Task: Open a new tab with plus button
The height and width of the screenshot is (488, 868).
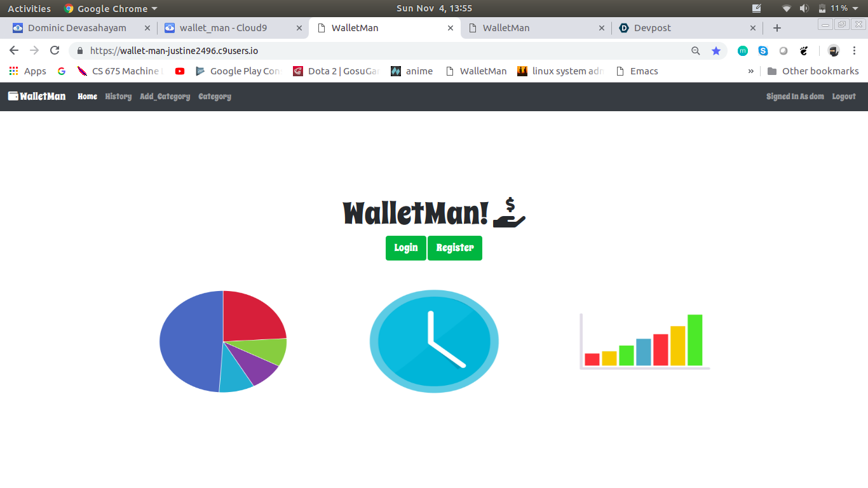Action: pyautogui.click(x=776, y=28)
